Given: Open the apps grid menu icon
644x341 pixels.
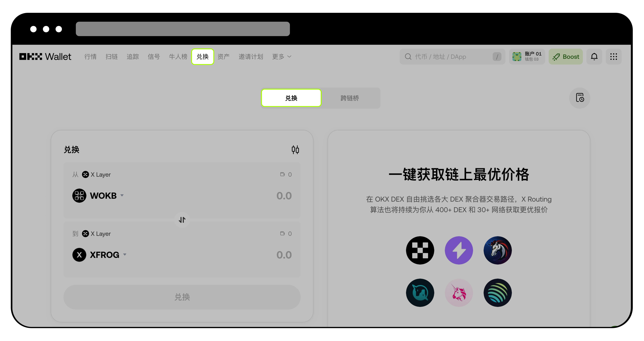Looking at the screenshot, I should tap(614, 57).
